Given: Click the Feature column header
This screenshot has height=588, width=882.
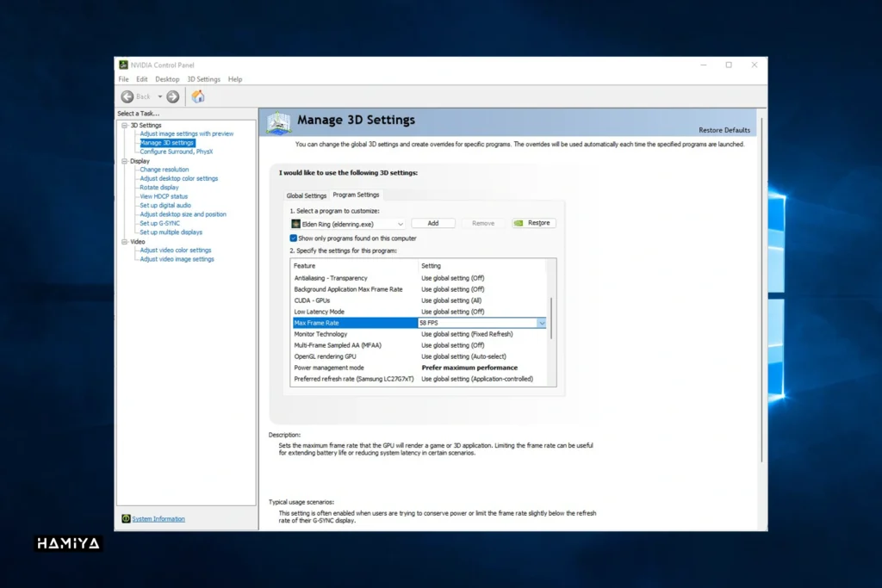Looking at the screenshot, I should tap(354, 266).
